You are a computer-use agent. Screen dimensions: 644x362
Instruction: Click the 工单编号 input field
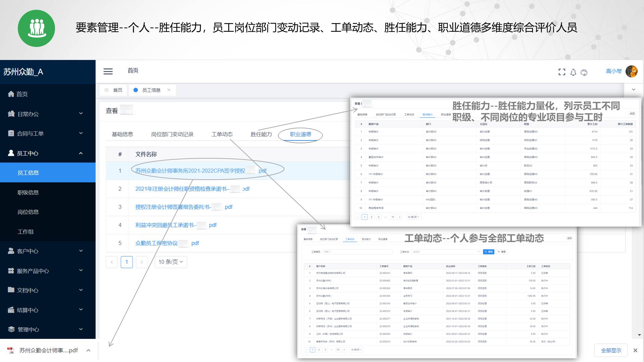pos(358,252)
